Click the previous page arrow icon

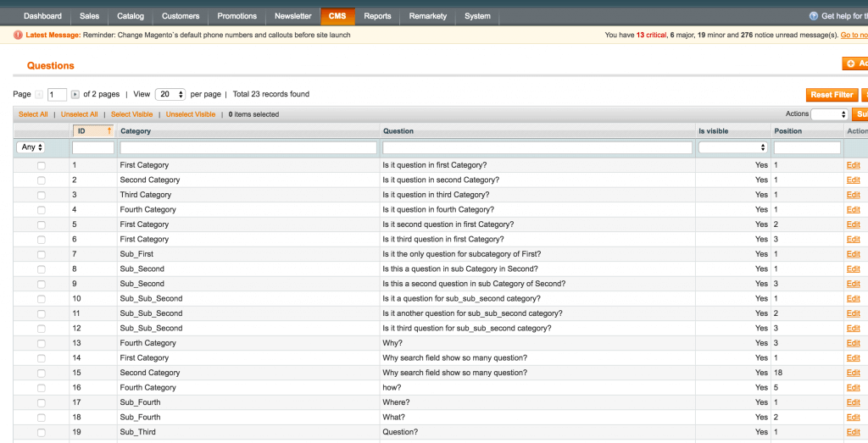point(39,95)
